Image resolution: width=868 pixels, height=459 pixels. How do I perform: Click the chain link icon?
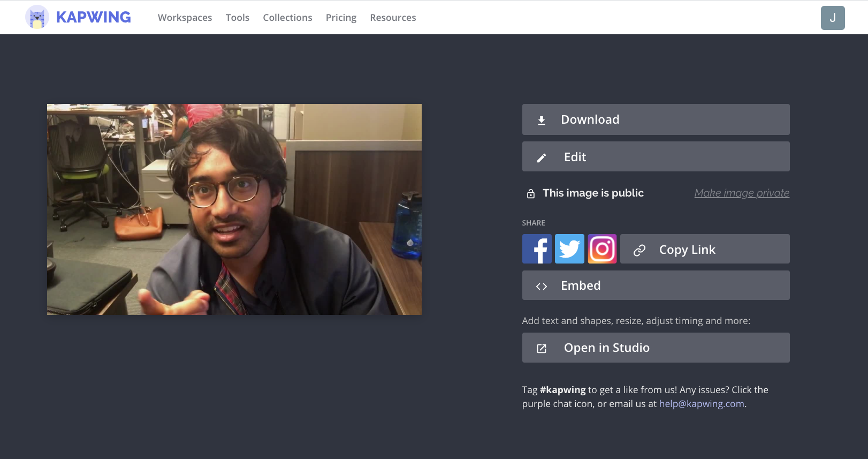(639, 250)
